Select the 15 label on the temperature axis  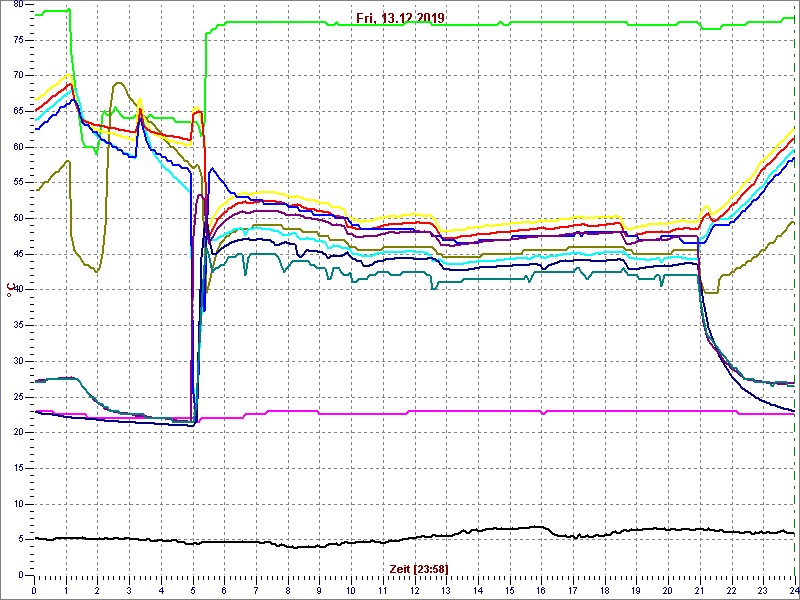pos(17,468)
